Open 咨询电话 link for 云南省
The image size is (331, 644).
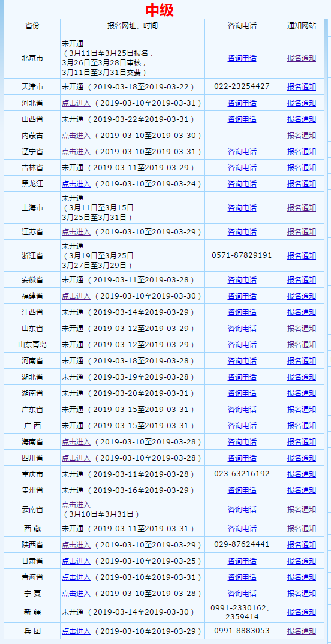pos(242,510)
